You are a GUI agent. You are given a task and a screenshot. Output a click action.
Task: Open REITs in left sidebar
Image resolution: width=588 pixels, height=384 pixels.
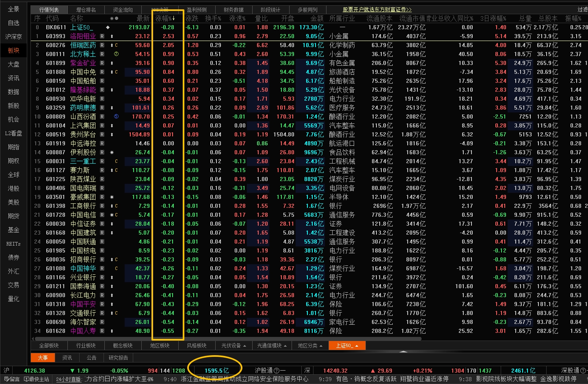(14, 244)
